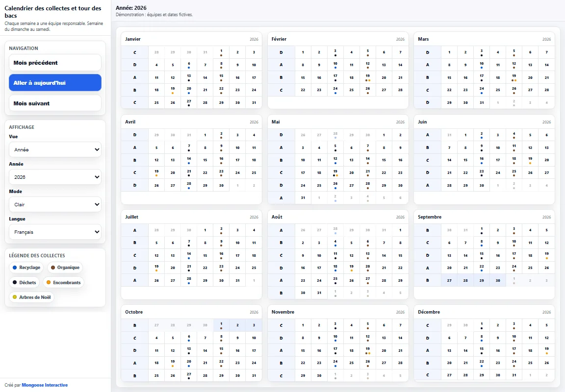
Task: Select April 30 in the Avril calendar
Action: (221, 185)
